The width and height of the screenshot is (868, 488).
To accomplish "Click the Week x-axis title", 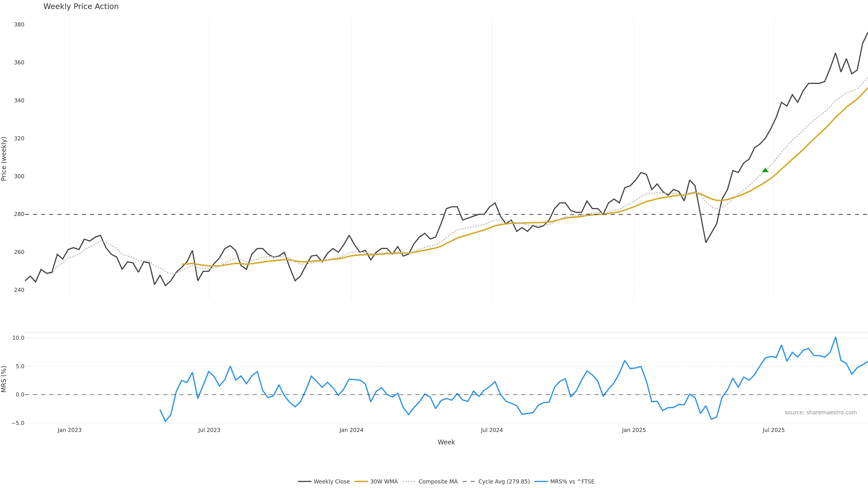I will (446, 442).
